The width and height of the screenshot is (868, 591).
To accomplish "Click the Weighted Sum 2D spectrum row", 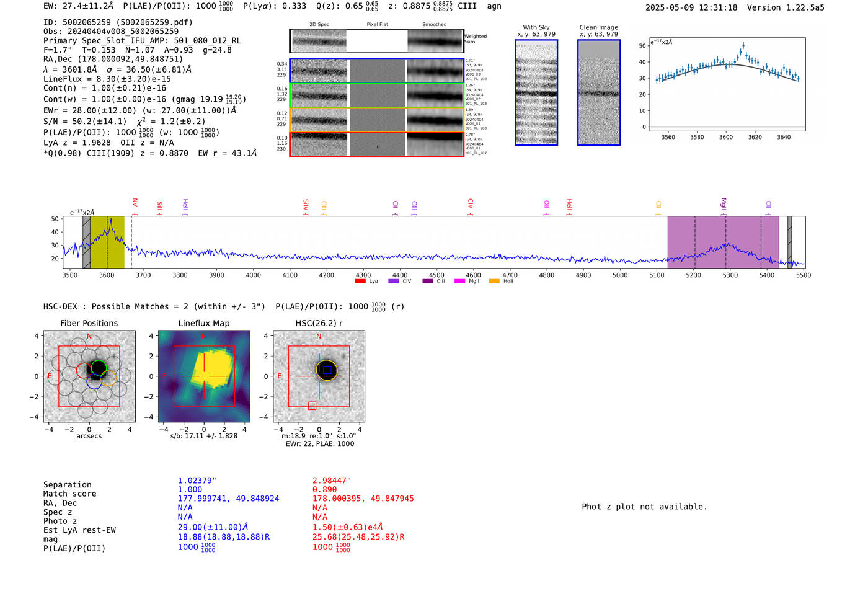I will click(x=377, y=41).
